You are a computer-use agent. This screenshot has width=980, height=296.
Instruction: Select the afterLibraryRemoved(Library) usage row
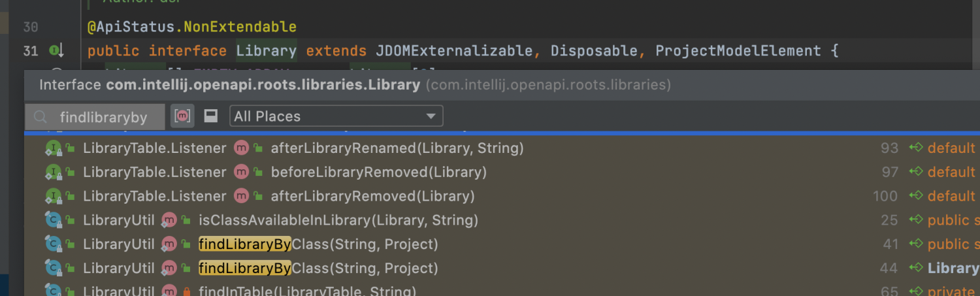point(372,196)
